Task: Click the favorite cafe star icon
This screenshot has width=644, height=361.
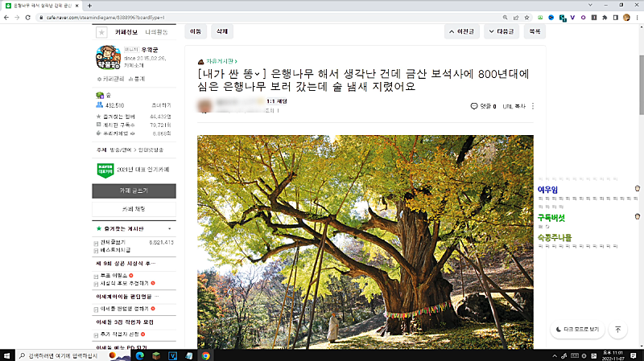Action: (101, 32)
